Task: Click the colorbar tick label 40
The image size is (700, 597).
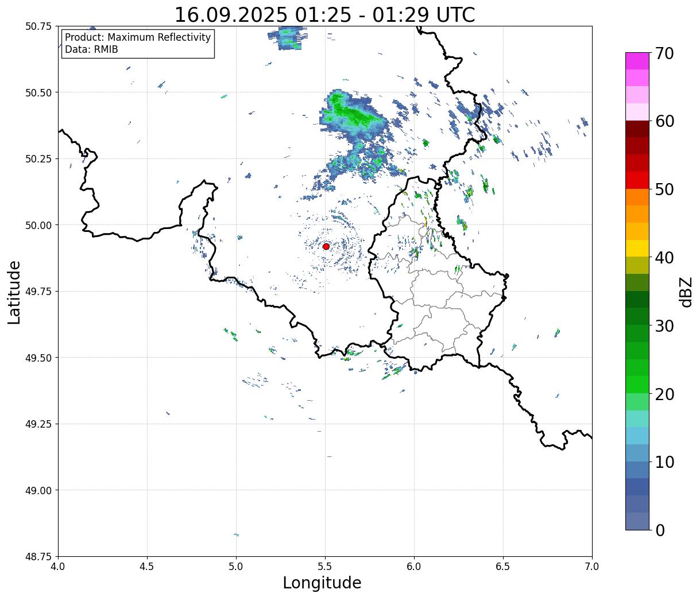Action: click(x=664, y=258)
